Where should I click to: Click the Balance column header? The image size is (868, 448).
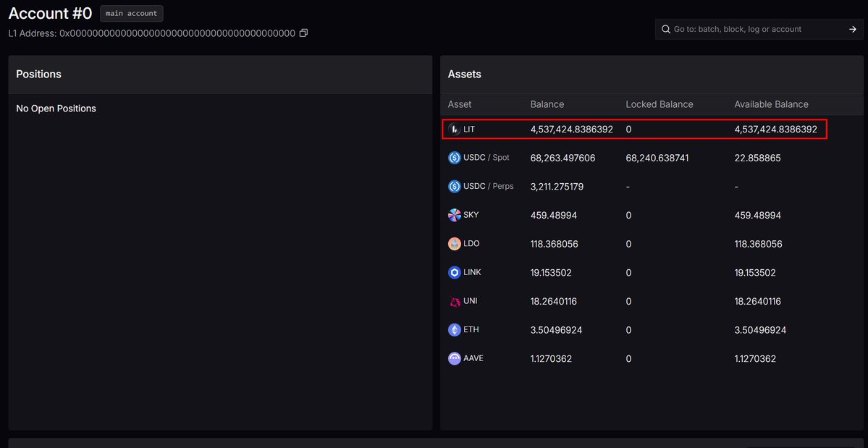tap(547, 104)
